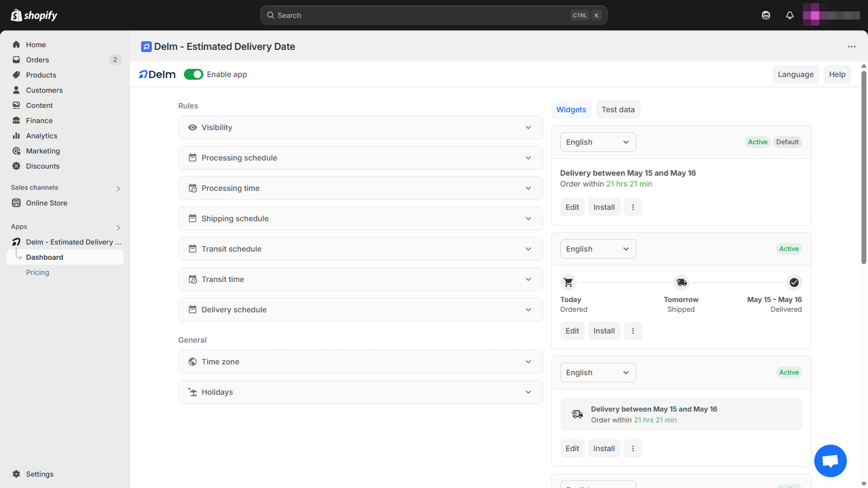This screenshot has width=868, height=488.
Task: Click the delivered checkmark icon in timeline
Action: tap(794, 282)
